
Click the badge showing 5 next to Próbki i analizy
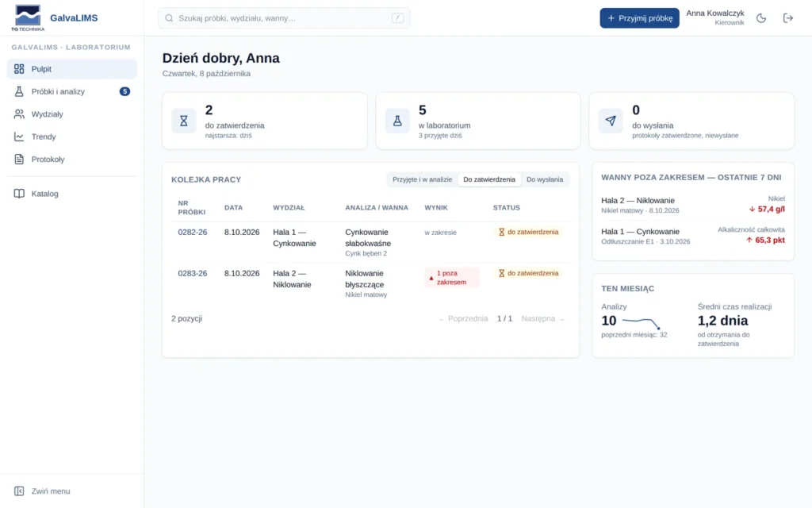pos(124,92)
